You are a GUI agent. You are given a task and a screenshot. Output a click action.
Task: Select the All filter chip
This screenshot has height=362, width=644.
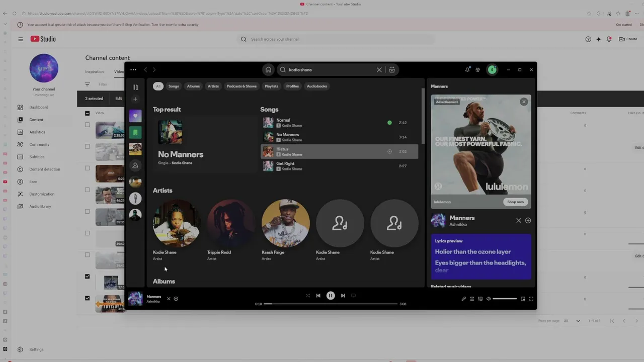[x=158, y=86]
